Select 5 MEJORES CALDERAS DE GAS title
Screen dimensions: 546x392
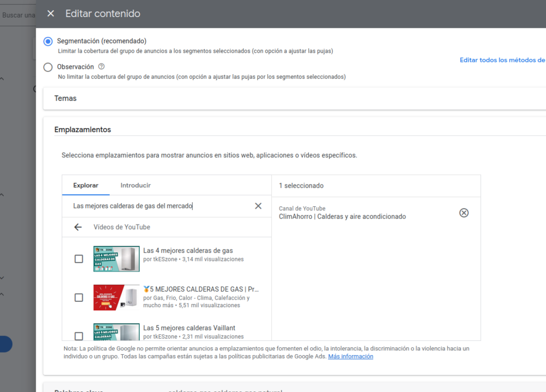pyautogui.click(x=201, y=289)
